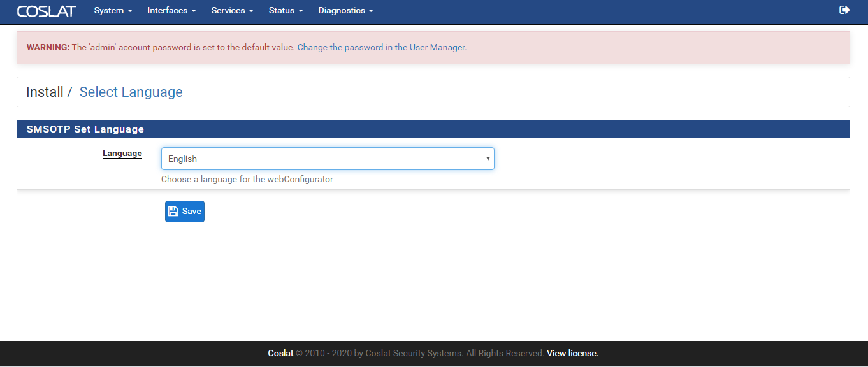868x367 pixels.
Task: Click the Install breadcrumb text
Action: pyautogui.click(x=45, y=92)
